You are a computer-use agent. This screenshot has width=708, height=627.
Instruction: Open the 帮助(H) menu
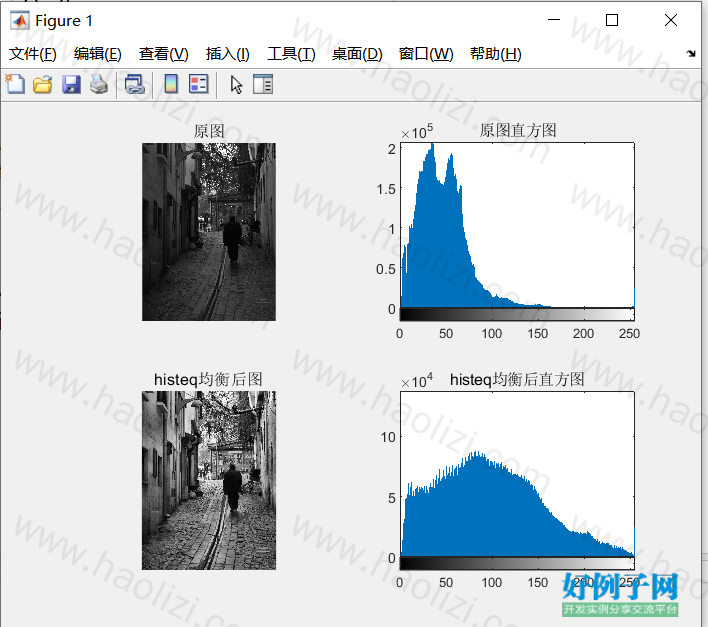[x=496, y=54]
